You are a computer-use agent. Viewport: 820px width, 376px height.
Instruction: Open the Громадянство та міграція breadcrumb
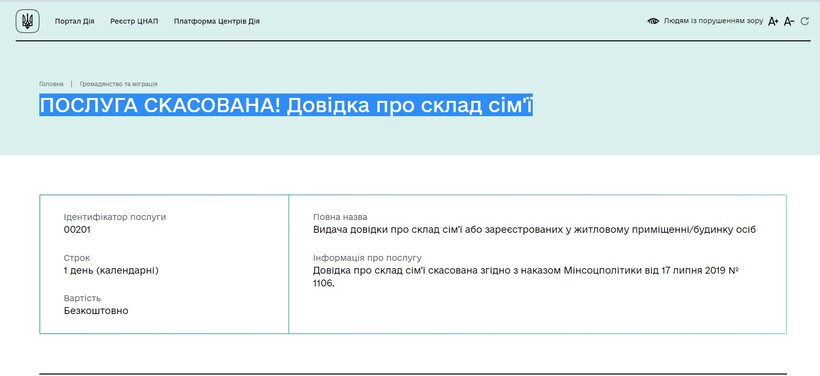click(x=119, y=84)
